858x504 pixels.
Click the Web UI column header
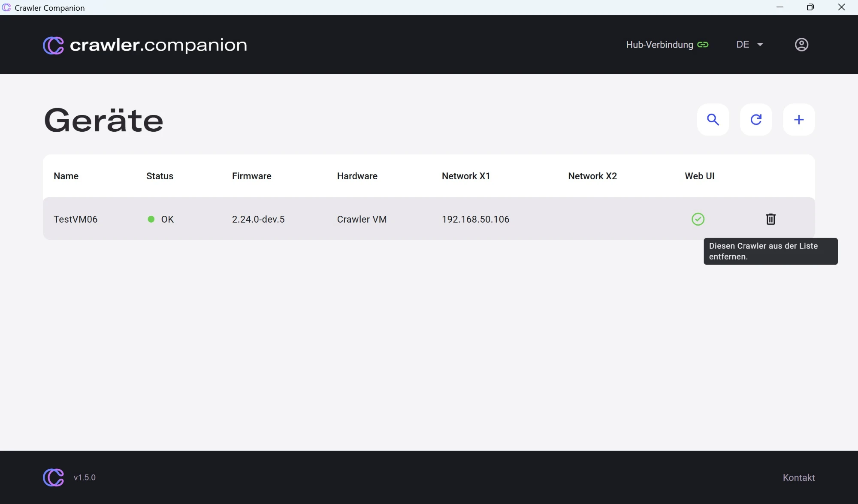pyautogui.click(x=699, y=176)
